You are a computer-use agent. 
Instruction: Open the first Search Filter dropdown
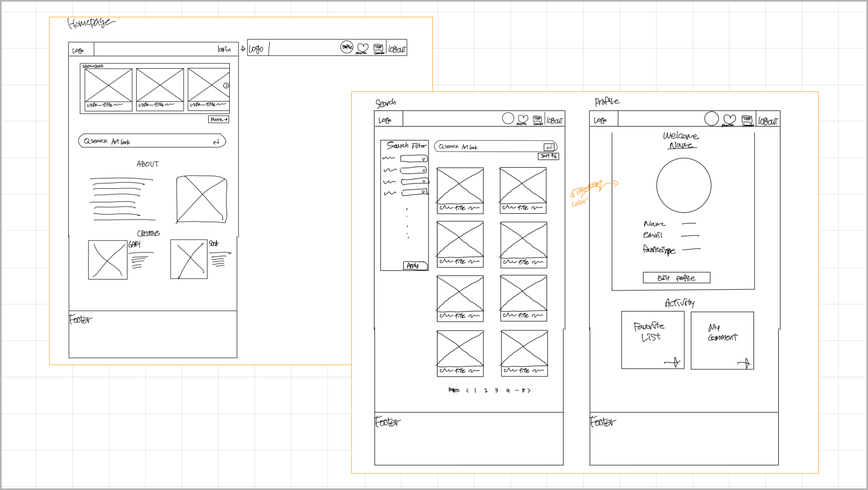coord(413,158)
